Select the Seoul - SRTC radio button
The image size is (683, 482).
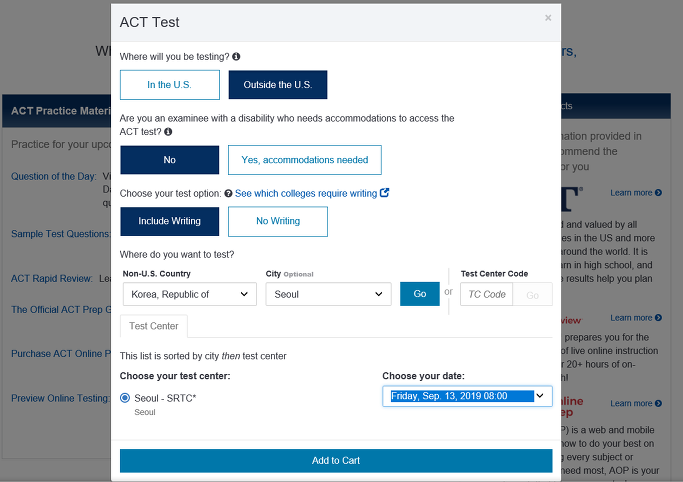click(125, 398)
